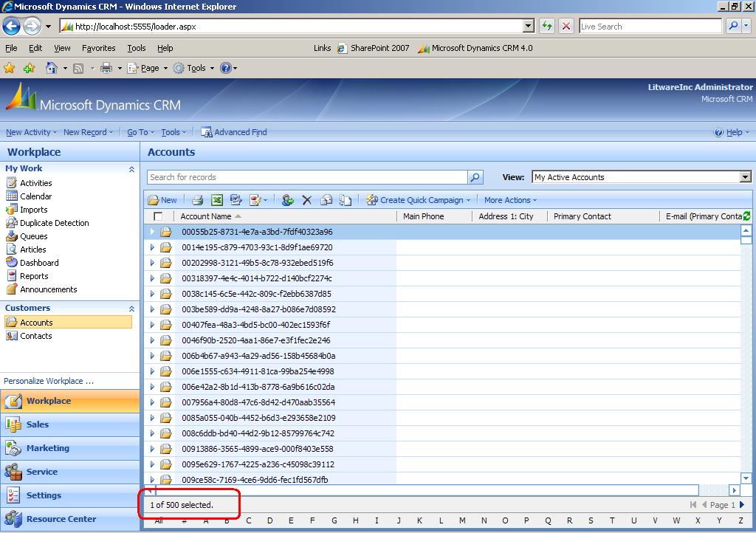Check the select-all checkbox in grid header
The height and width of the screenshot is (533, 756).
pyautogui.click(x=158, y=216)
